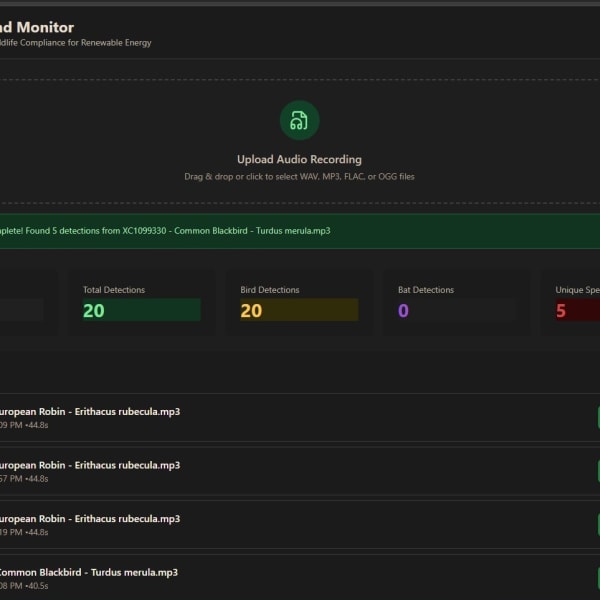Click the green banner mentioning XC1099330 Common Blackbird
Viewport: 600px width, 600px height.
300,231
